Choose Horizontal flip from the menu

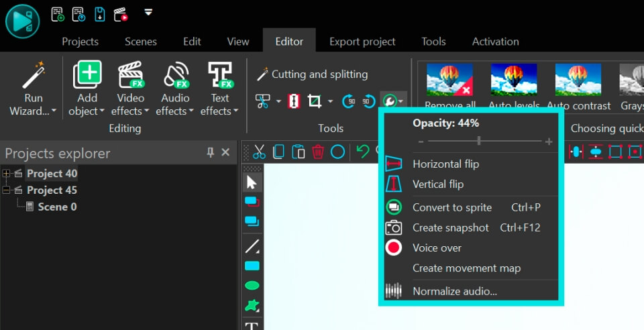(471, 164)
